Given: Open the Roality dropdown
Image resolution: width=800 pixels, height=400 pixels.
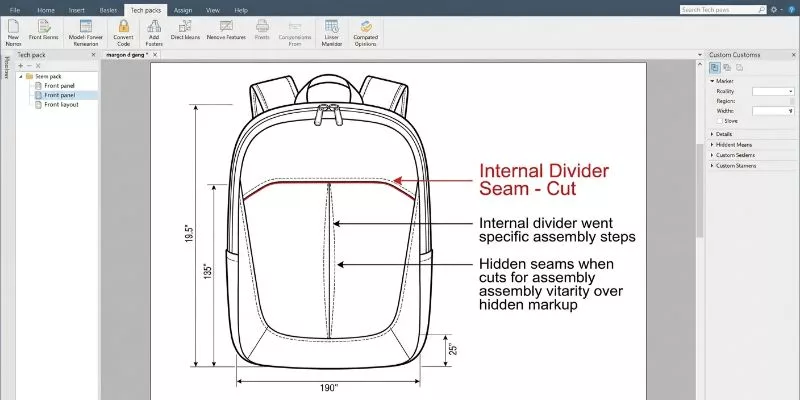Looking at the screenshot, I should (773, 91).
